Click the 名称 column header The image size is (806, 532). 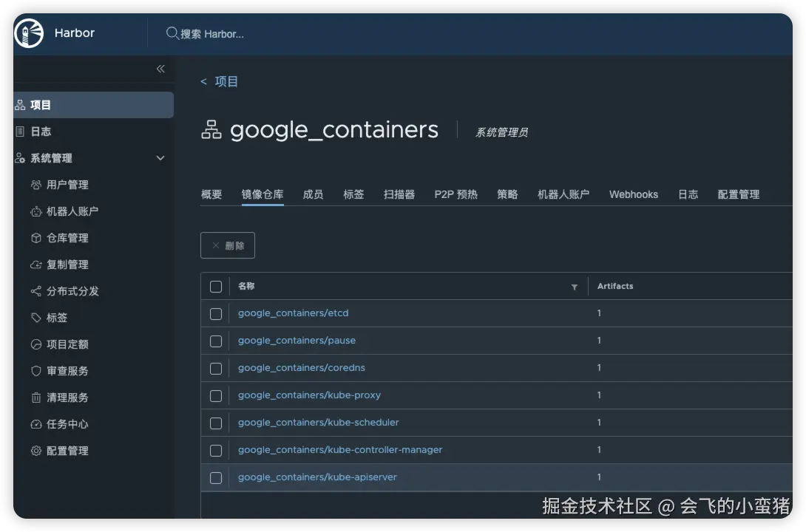click(x=246, y=286)
